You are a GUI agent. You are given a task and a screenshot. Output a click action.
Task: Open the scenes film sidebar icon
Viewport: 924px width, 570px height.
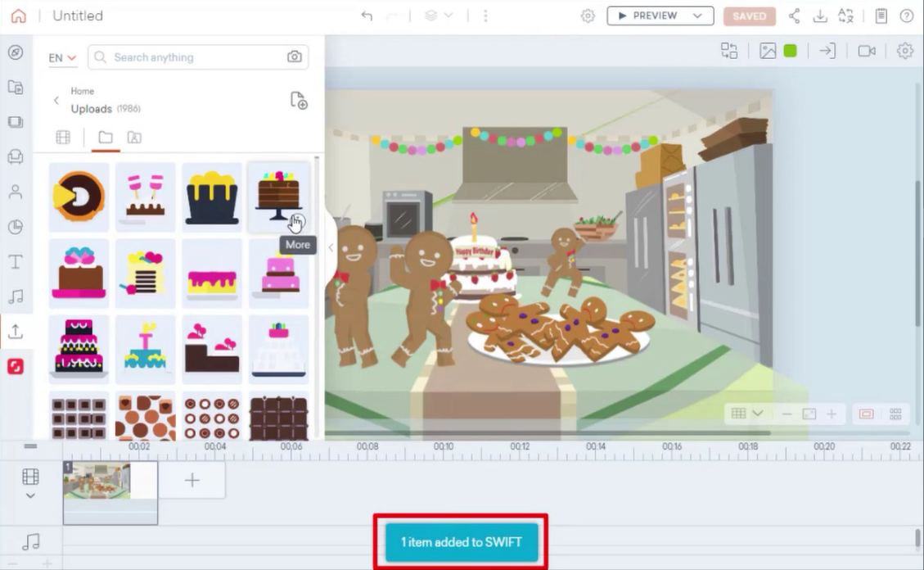(16, 122)
